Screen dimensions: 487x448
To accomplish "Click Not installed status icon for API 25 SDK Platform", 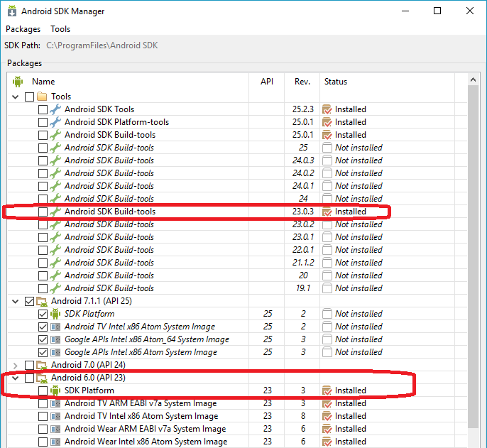I will pos(327,314).
